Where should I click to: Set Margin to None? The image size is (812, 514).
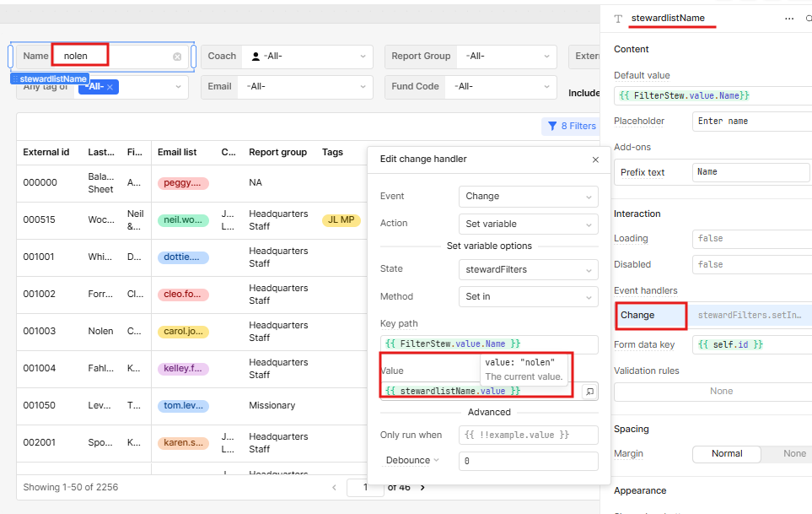793,453
